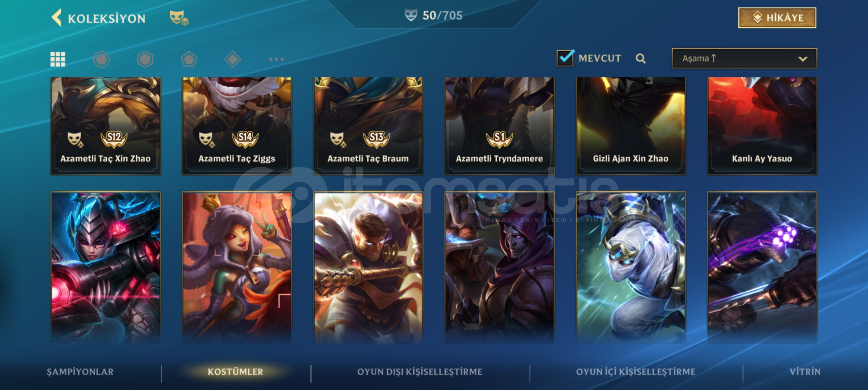Open the skin masks coins icon
868x390 pixels.
pyautogui.click(x=179, y=18)
